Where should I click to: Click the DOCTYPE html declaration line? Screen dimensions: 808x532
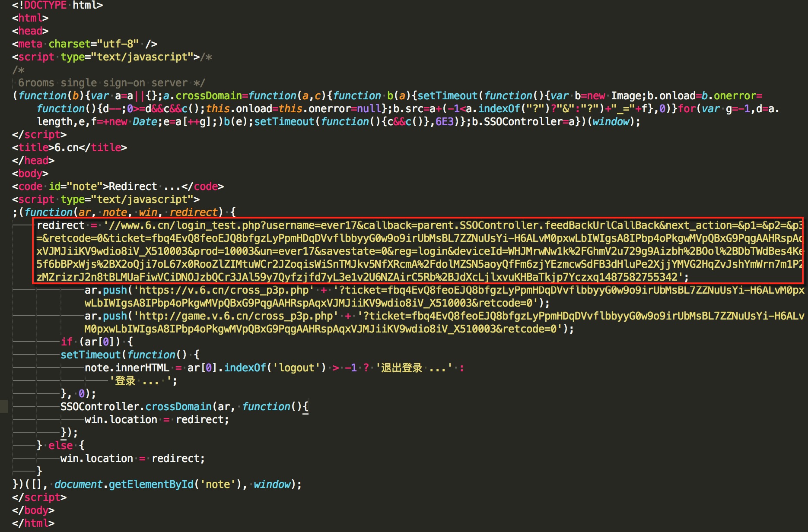[57, 5]
